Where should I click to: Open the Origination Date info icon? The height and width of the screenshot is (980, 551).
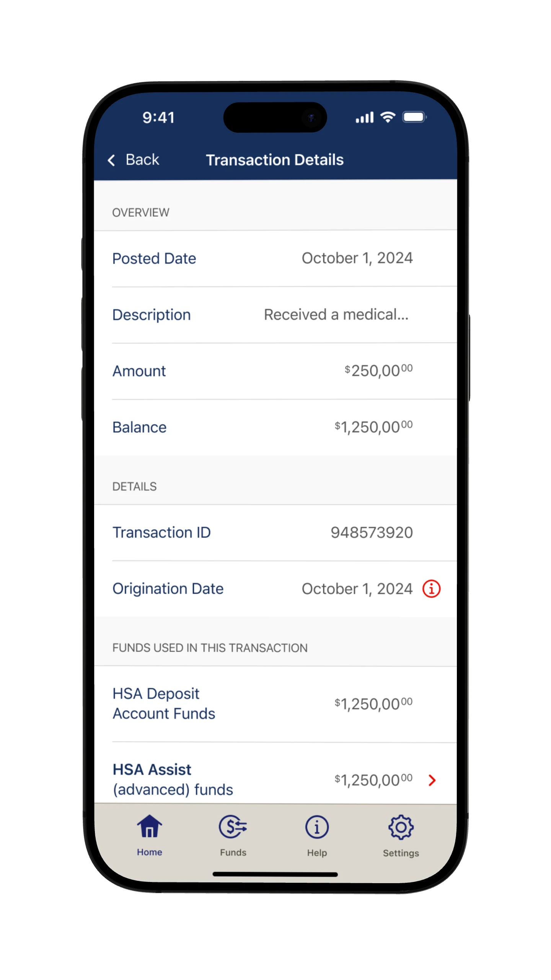tap(431, 589)
